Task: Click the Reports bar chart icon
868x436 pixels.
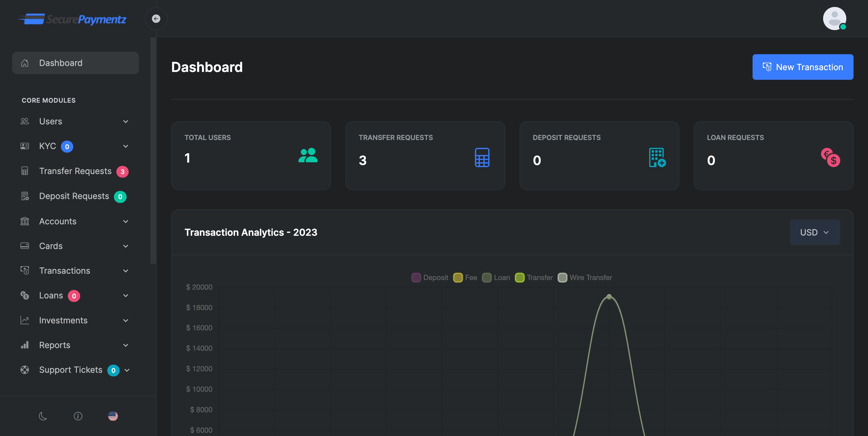Action: [x=25, y=345]
